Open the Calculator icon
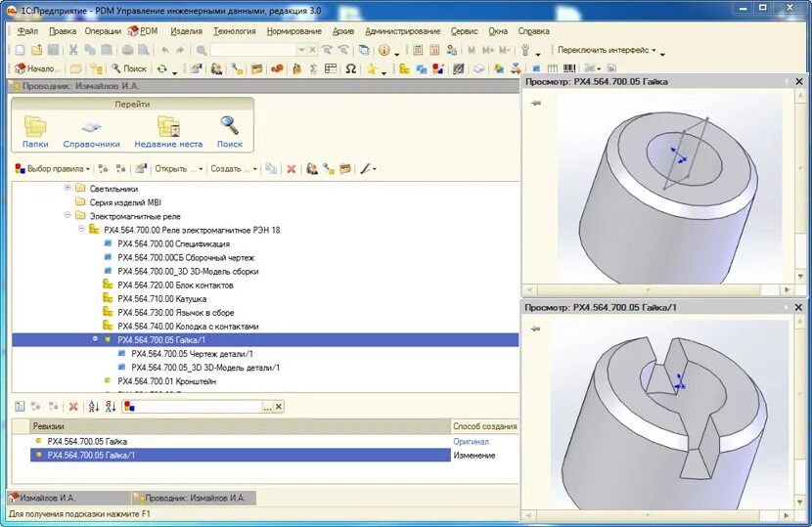 click(418, 50)
